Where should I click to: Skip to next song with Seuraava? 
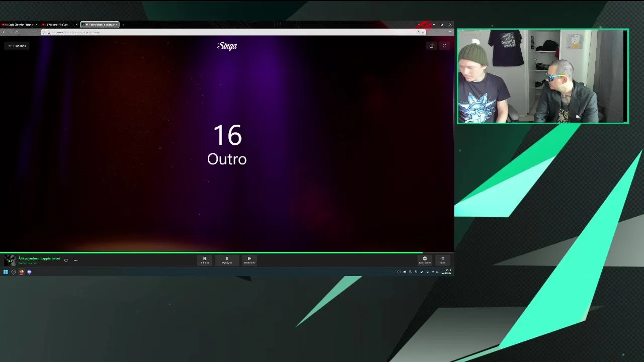[x=249, y=260]
